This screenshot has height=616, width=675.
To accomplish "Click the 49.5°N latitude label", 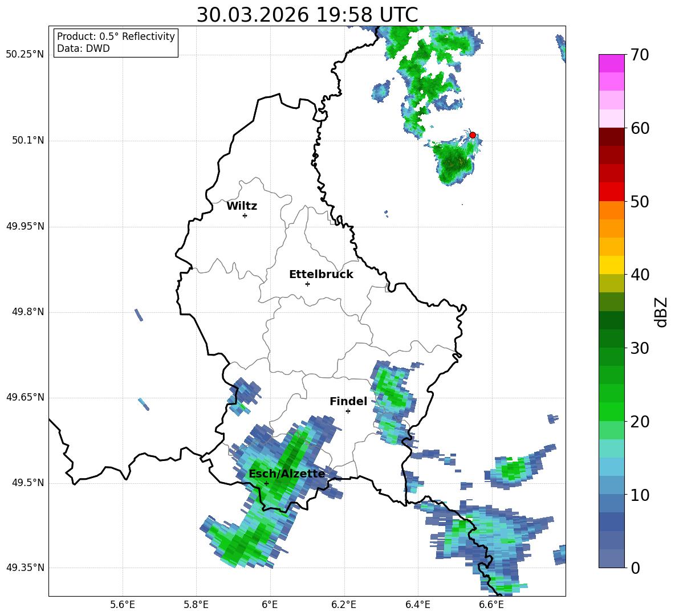I will [x=28, y=483].
